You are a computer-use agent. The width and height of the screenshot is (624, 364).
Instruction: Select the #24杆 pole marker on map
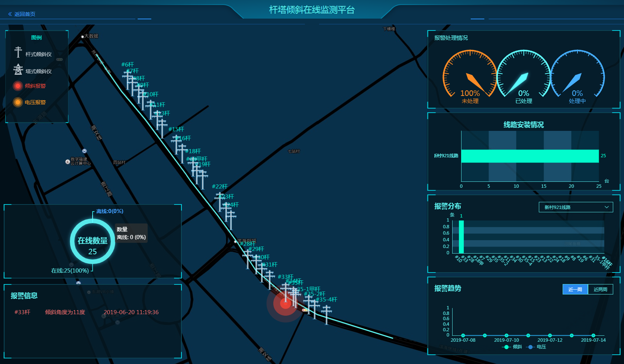click(231, 220)
